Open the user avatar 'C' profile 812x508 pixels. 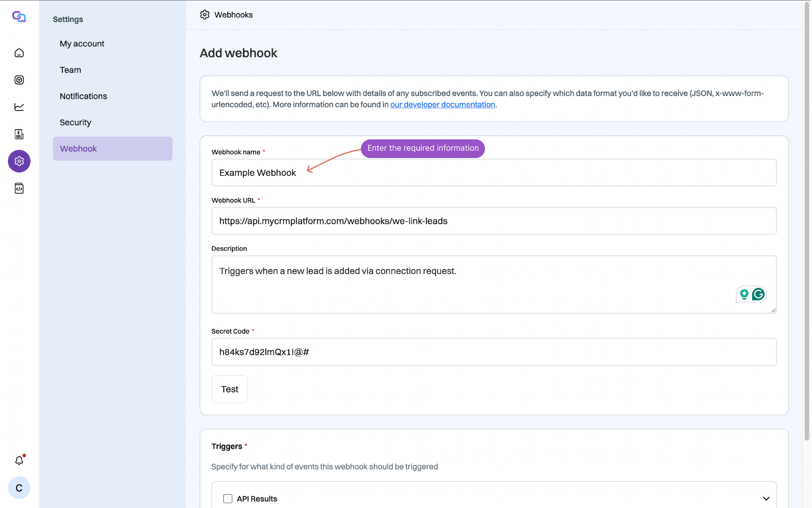point(19,488)
